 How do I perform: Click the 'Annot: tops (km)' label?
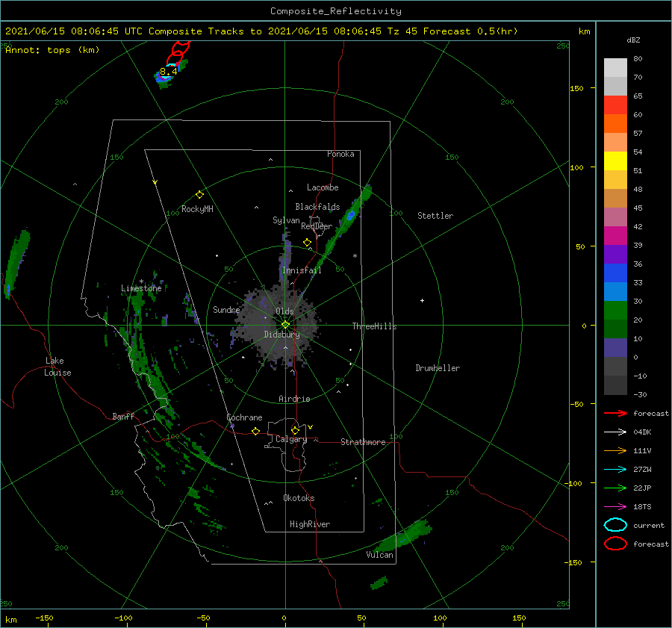coord(52,50)
